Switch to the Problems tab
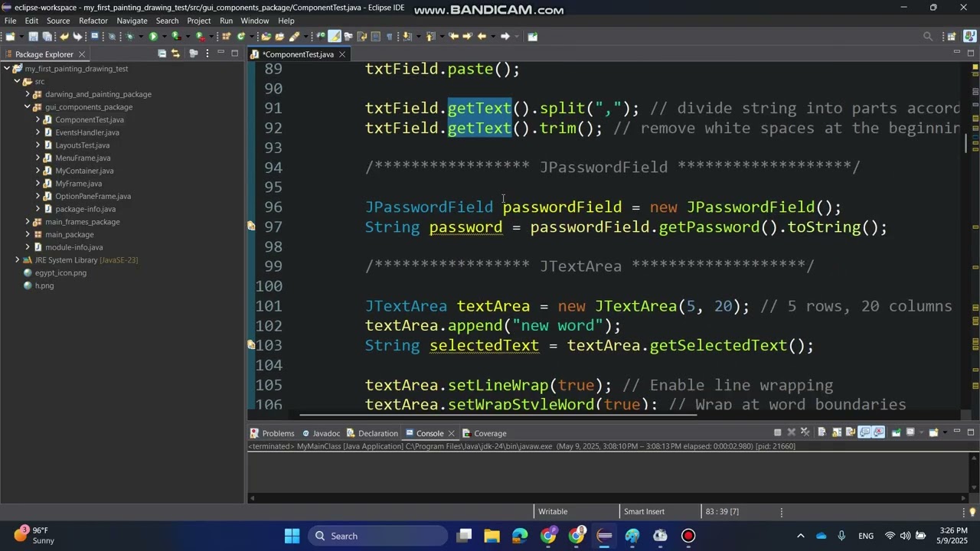 pos(273,433)
